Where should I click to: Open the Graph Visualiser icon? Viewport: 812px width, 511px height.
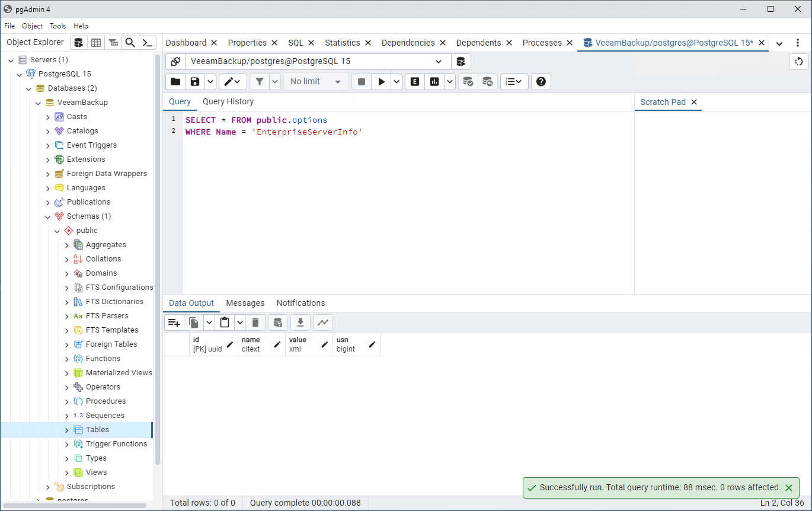point(323,322)
